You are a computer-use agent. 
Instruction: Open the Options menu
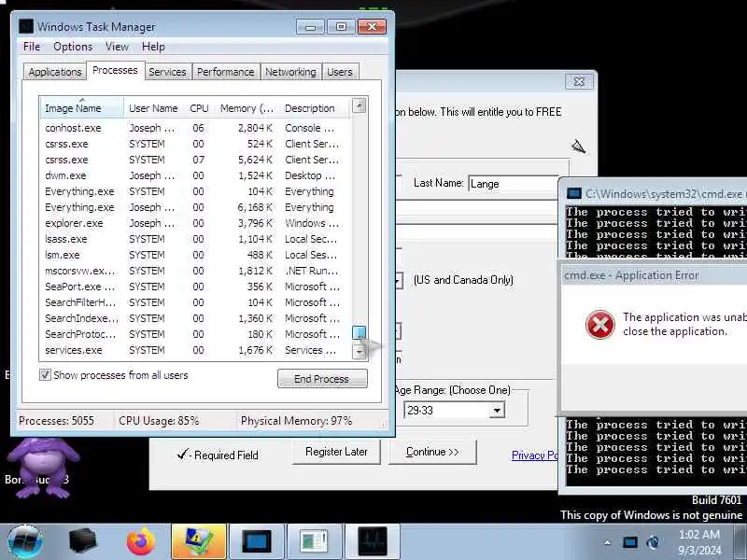(73, 47)
